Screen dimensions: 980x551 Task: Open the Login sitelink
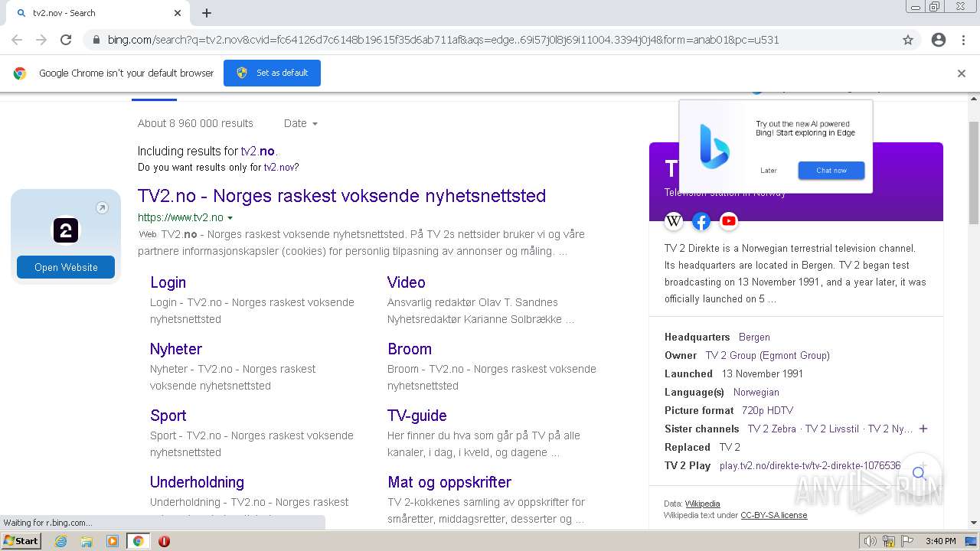point(168,282)
